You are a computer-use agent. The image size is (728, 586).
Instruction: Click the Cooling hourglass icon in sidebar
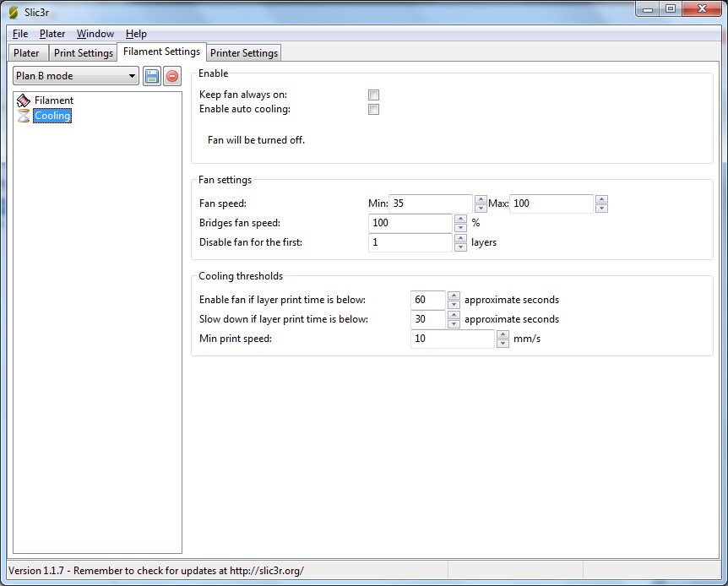tap(23, 116)
